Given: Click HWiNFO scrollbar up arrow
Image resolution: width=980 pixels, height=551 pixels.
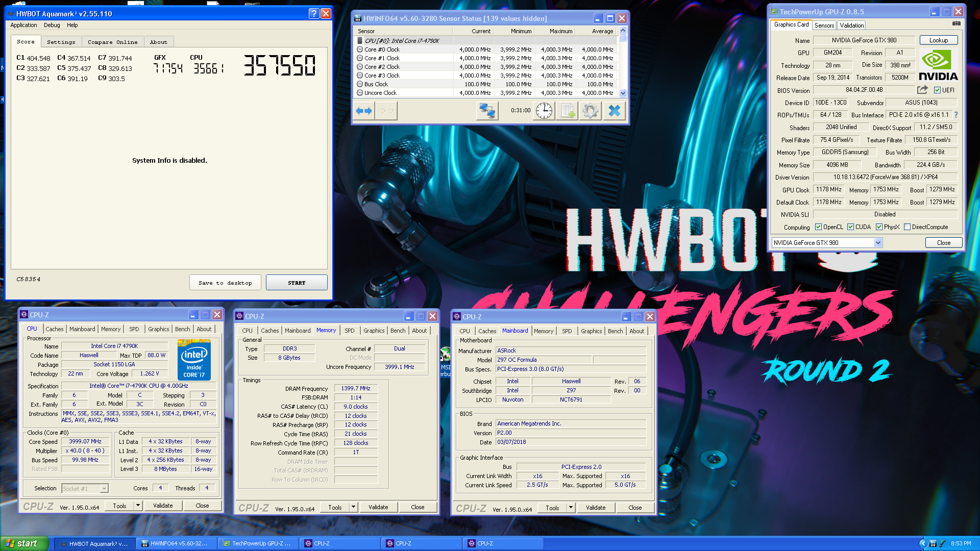Looking at the screenshot, I should pos(623,31).
